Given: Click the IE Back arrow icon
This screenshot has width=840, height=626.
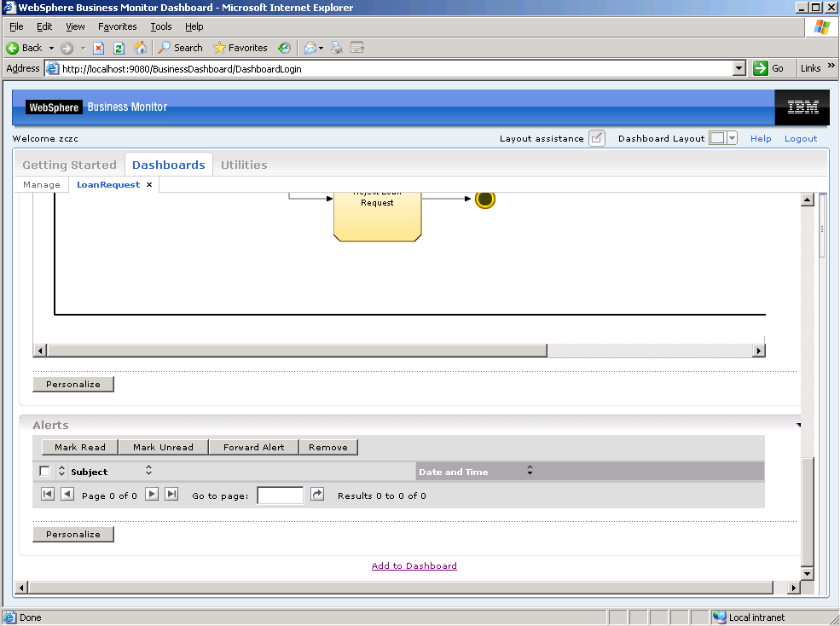Looking at the screenshot, I should click(x=13, y=49).
